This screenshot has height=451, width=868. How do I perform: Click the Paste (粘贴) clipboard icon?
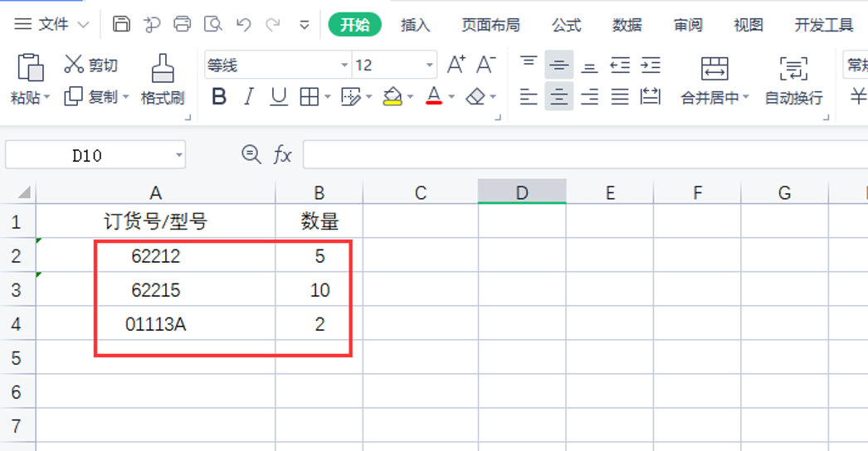pyautogui.click(x=30, y=68)
